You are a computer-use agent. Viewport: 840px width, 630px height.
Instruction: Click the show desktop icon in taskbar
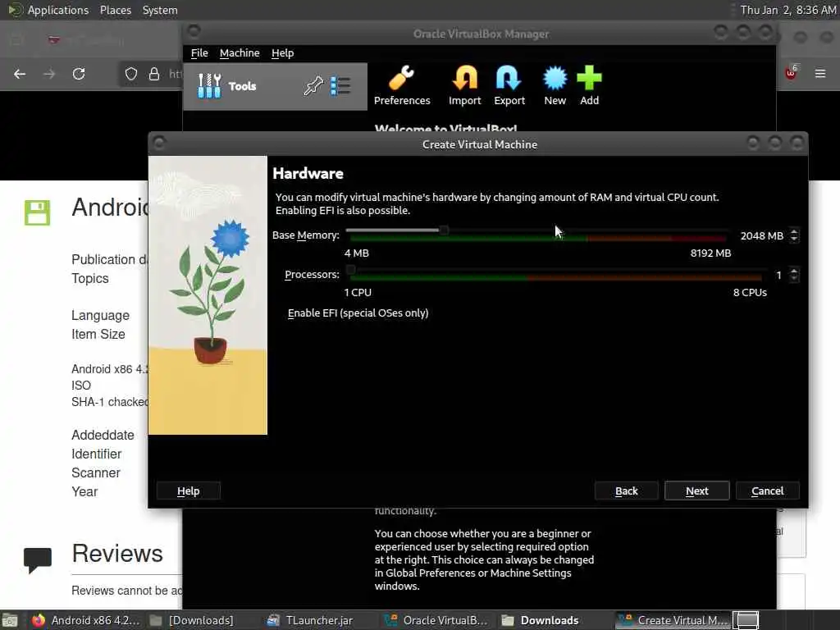[x=9, y=620]
